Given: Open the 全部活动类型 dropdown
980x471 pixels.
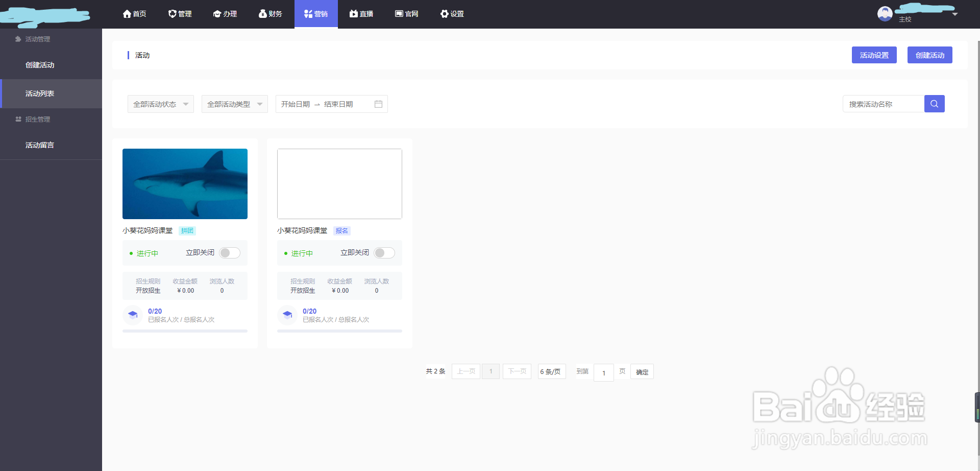Looking at the screenshot, I should [234, 104].
